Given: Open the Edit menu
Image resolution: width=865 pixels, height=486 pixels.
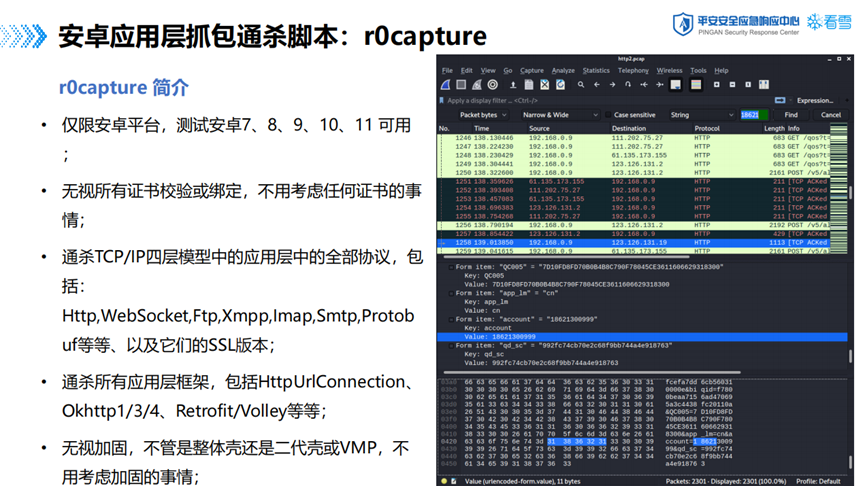Looking at the screenshot, I should click(x=467, y=71).
